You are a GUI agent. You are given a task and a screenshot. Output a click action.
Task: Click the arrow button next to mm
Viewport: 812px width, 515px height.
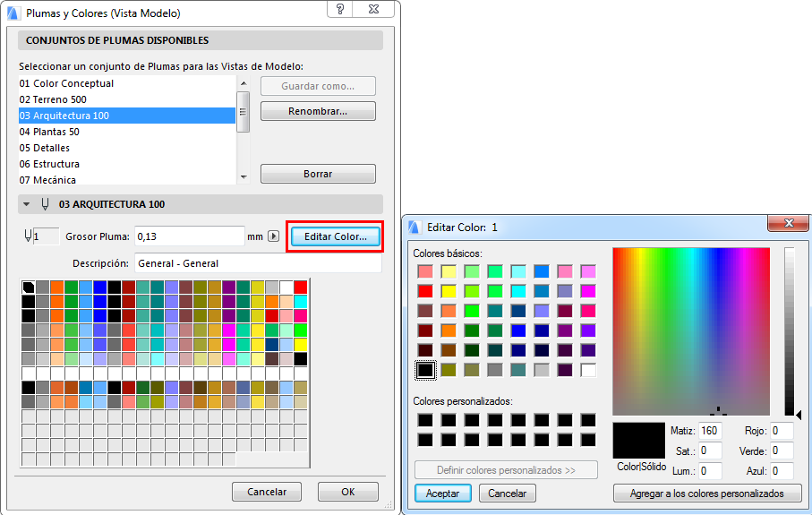coord(273,236)
